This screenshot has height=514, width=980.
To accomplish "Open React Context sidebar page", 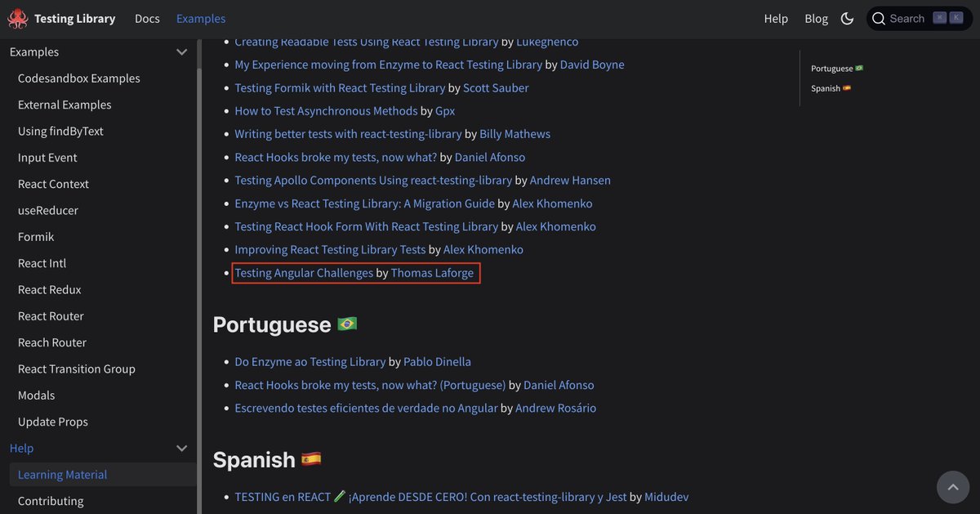I will click(x=53, y=184).
